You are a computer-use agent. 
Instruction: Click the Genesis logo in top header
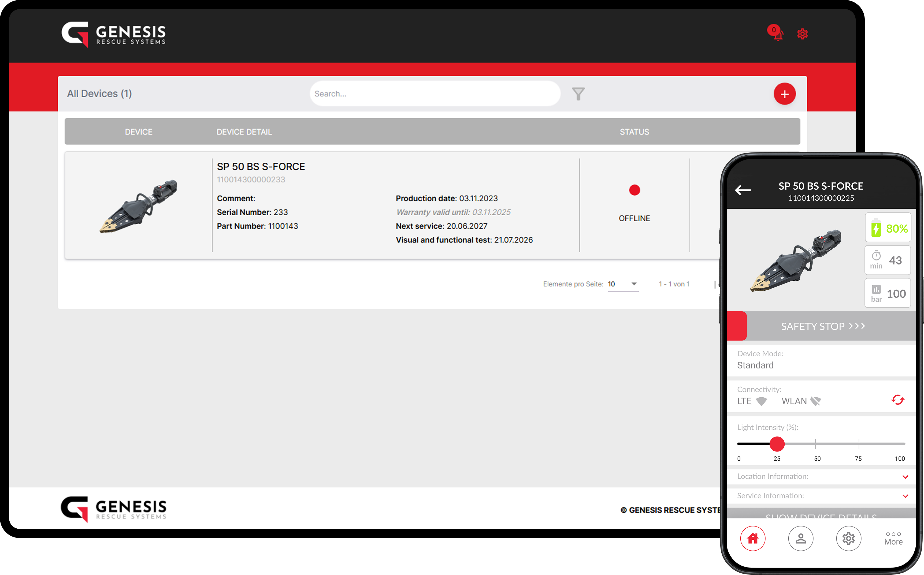pyautogui.click(x=113, y=34)
